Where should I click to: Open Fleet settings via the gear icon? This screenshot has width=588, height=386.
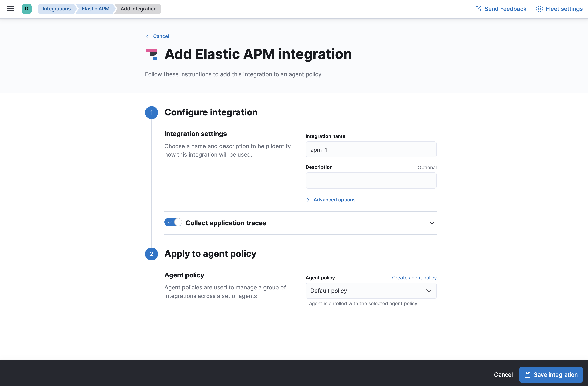(539, 9)
